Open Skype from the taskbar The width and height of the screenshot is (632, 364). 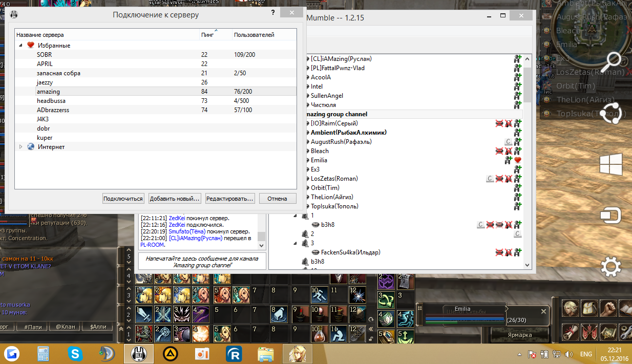76,353
